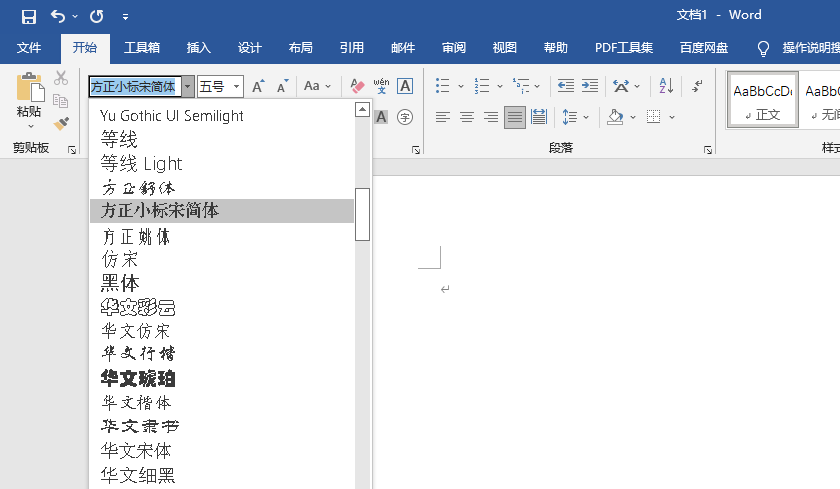Click the font name box showing 方正小标宋简体
Viewport: 840px width, 489px height.
click(135, 86)
